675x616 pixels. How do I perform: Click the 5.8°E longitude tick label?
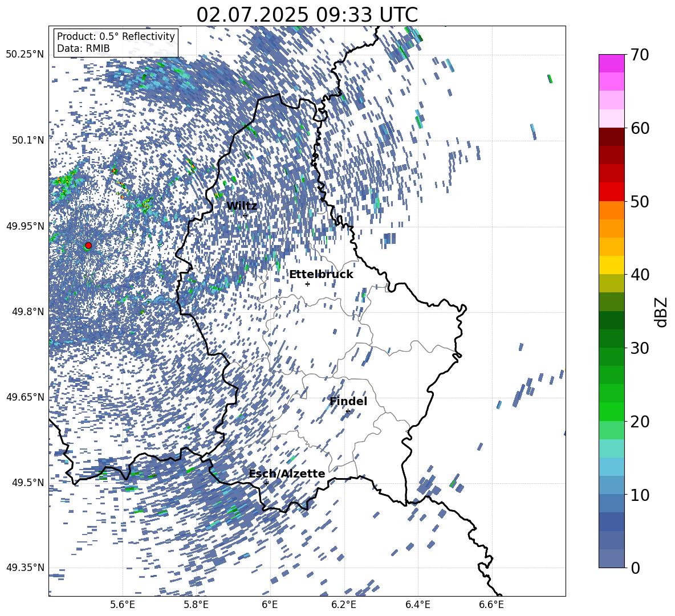196,605
